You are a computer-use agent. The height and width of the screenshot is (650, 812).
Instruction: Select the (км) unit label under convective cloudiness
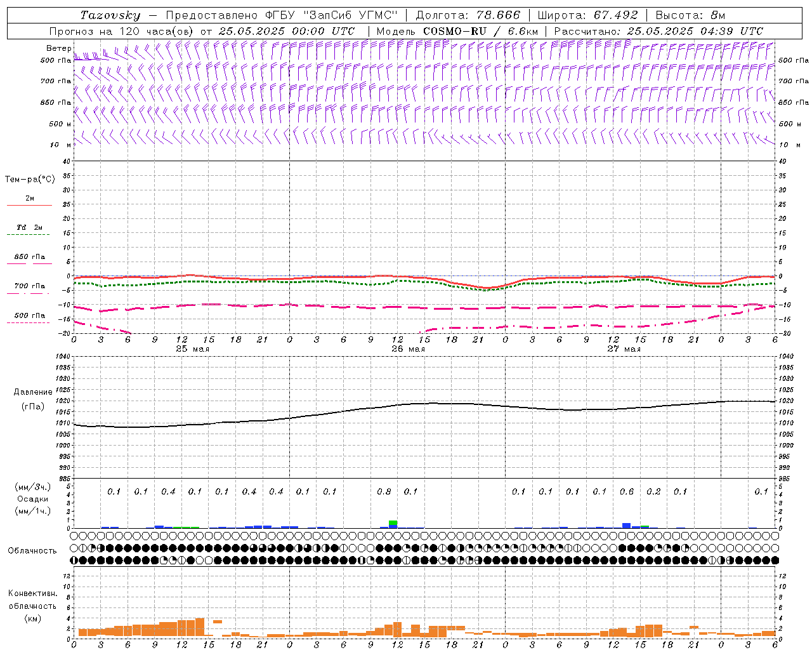pyautogui.click(x=32, y=618)
